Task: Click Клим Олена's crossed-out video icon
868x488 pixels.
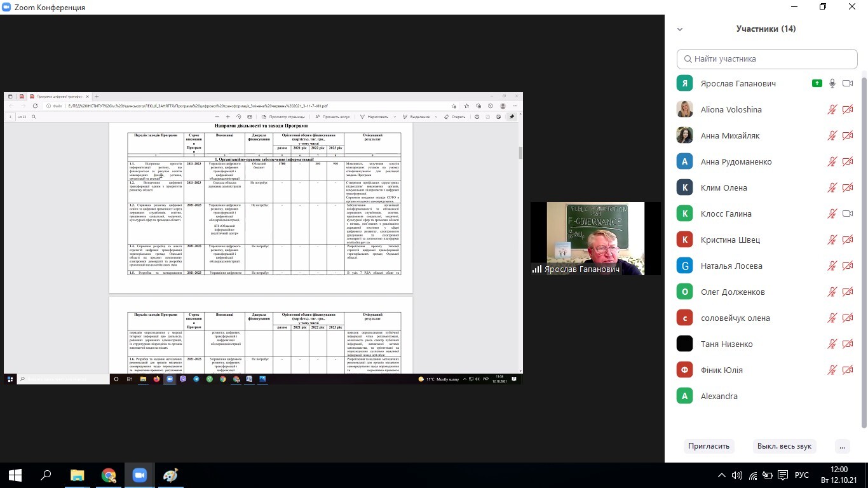Action: [848, 187]
